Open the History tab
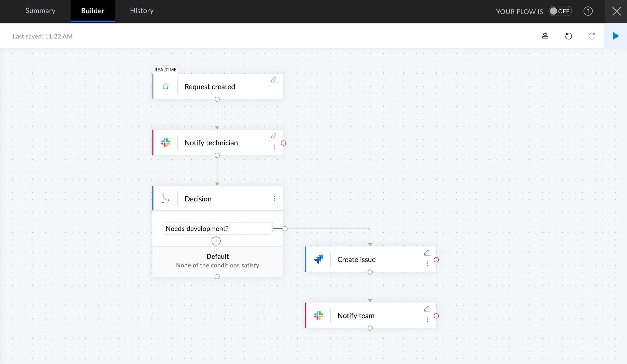 tap(142, 11)
